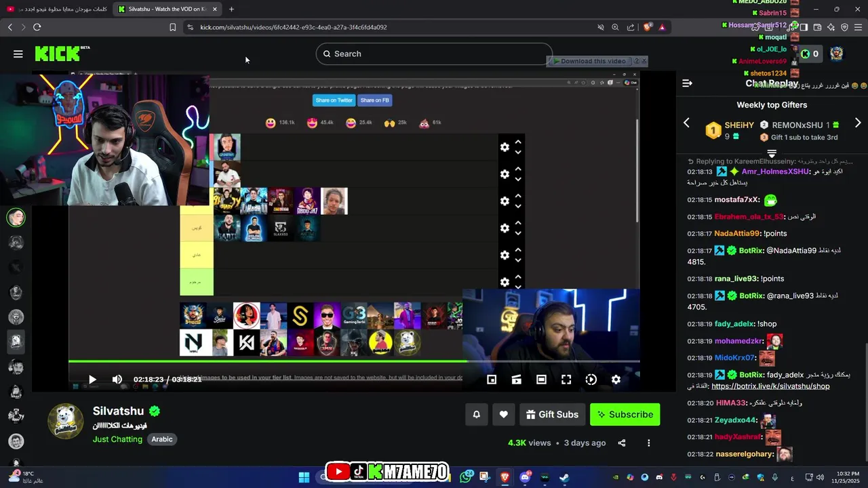Expand the gifters leaderboard handle
Screen dimensions: 868x488
pyautogui.click(x=772, y=154)
